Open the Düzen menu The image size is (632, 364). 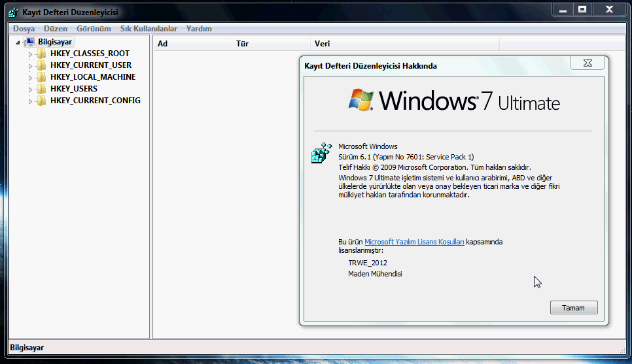56,29
